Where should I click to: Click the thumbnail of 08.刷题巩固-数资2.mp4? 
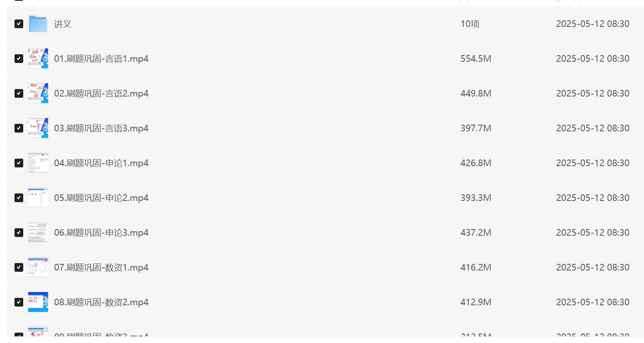(38, 302)
